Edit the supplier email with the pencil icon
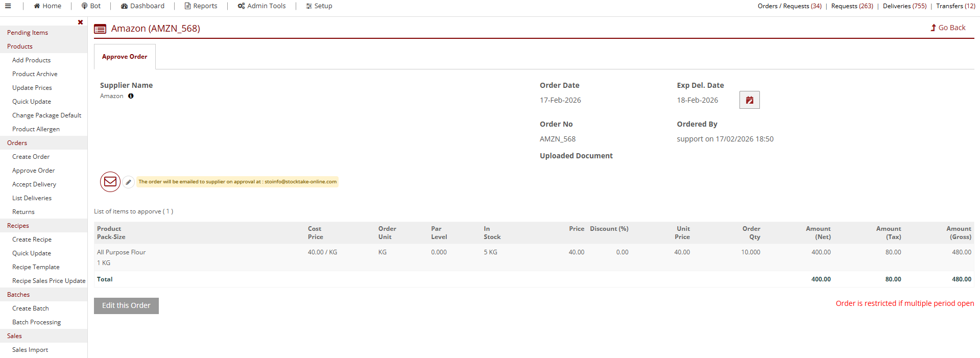The height and width of the screenshot is (358, 980). coord(129,182)
